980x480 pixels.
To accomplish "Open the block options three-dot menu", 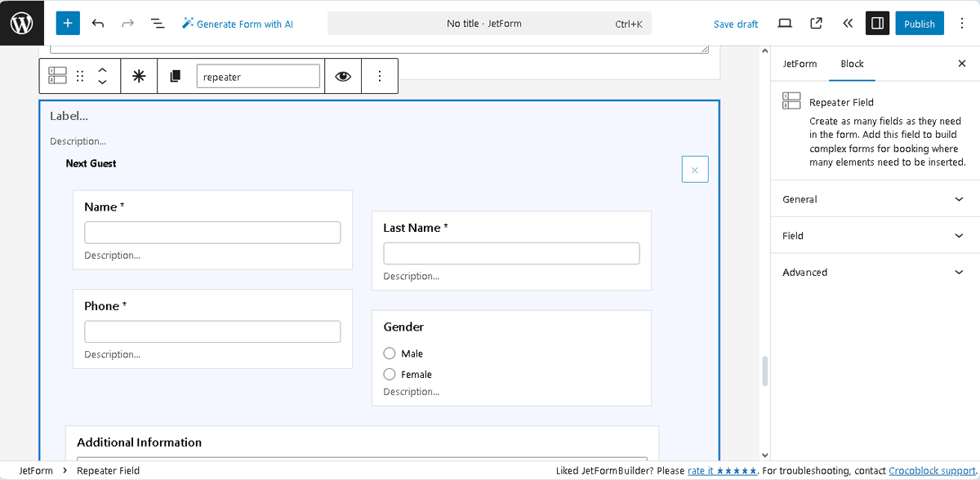I will click(x=380, y=76).
